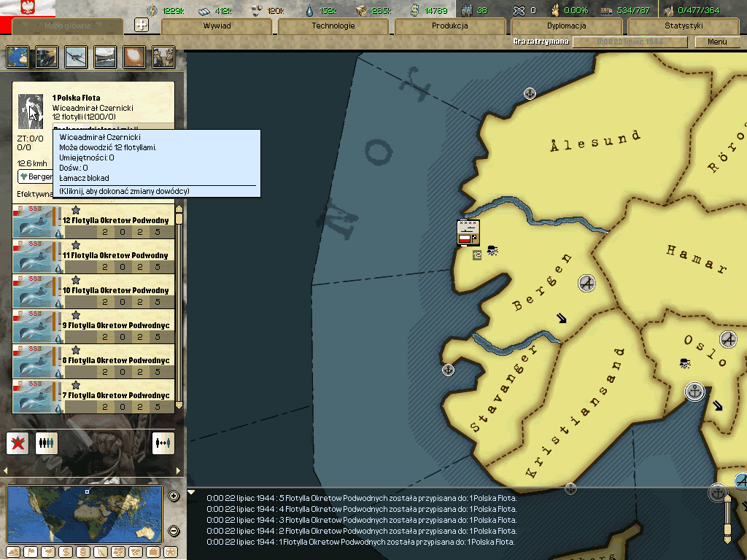The height and width of the screenshot is (560, 747).
Task: Zoom in with the minimap plus button
Action: 174,496
